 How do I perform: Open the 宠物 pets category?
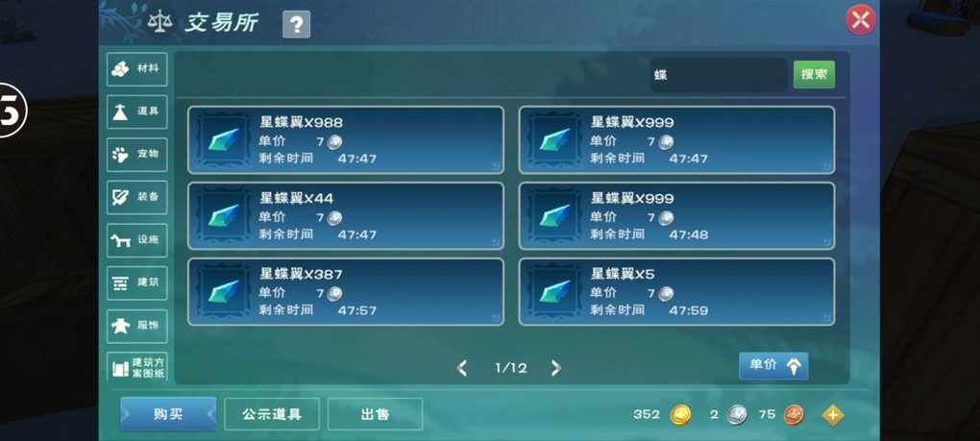click(136, 155)
